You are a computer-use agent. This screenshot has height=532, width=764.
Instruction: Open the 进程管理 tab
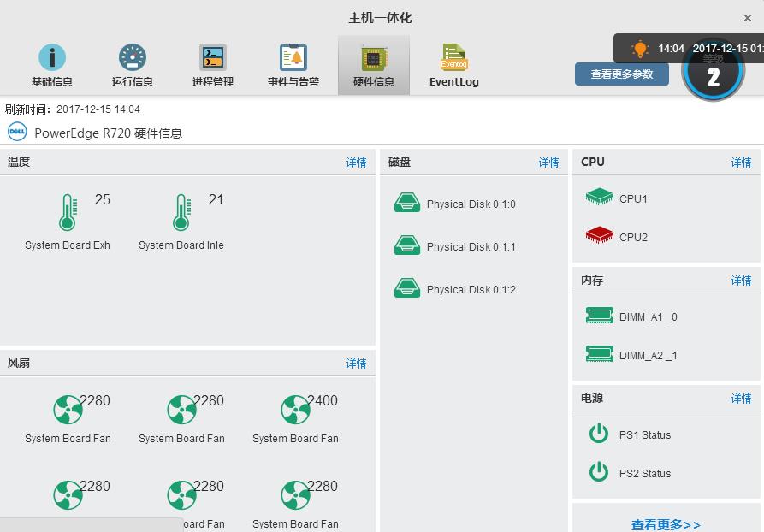(211, 62)
